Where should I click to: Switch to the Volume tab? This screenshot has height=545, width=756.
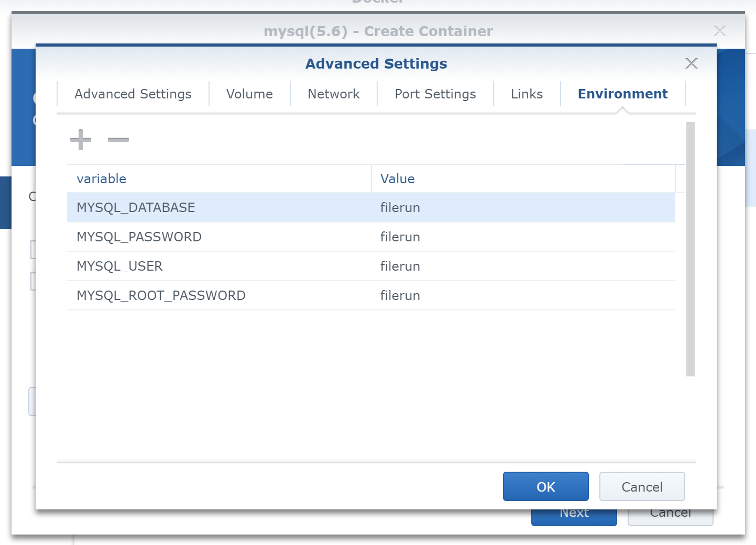tap(249, 94)
